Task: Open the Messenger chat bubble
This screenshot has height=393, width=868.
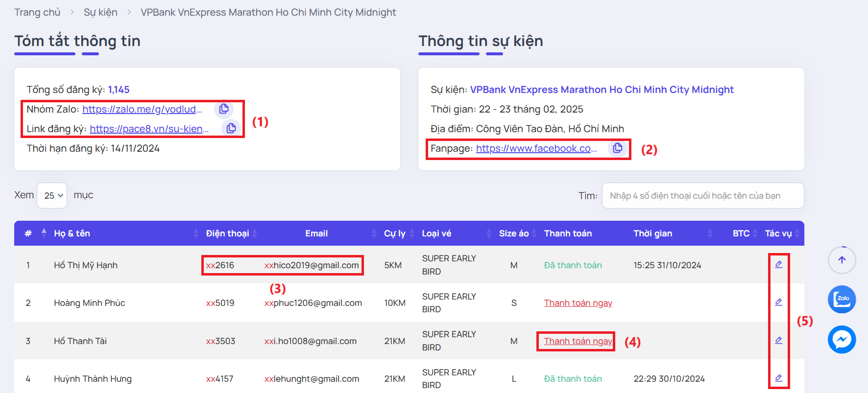Action: [x=842, y=339]
